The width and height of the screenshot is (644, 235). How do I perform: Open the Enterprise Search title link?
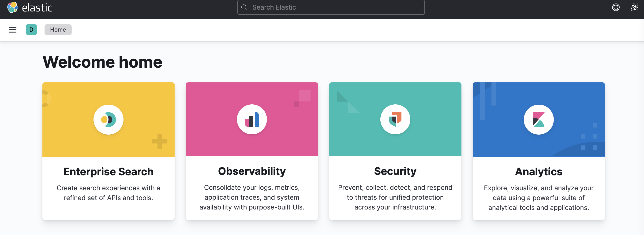pos(109,172)
